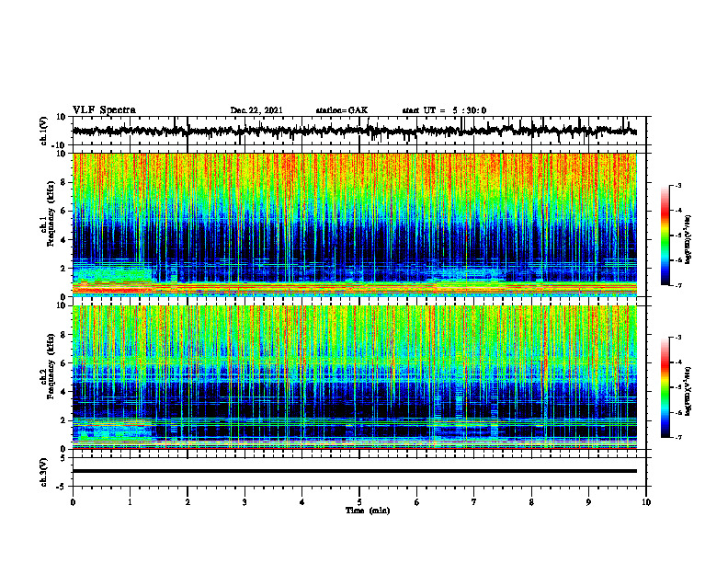Click time axis tick label "5" below ch.3

[x=359, y=502]
